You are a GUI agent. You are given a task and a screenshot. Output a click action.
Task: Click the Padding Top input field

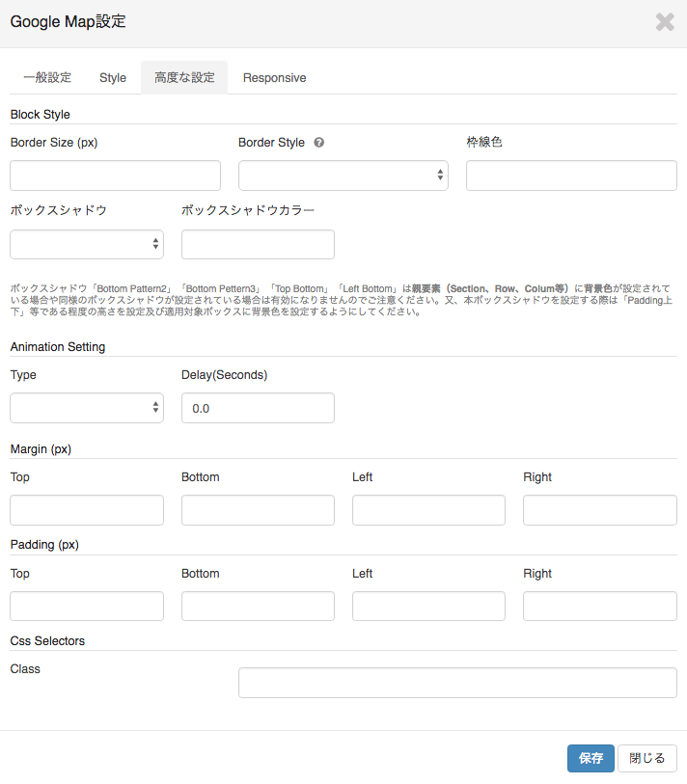pos(87,606)
